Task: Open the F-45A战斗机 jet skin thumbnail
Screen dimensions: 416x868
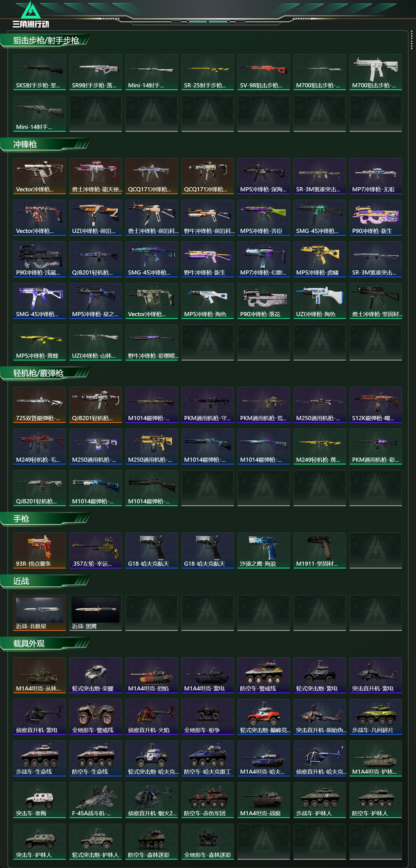Action: click(x=95, y=800)
